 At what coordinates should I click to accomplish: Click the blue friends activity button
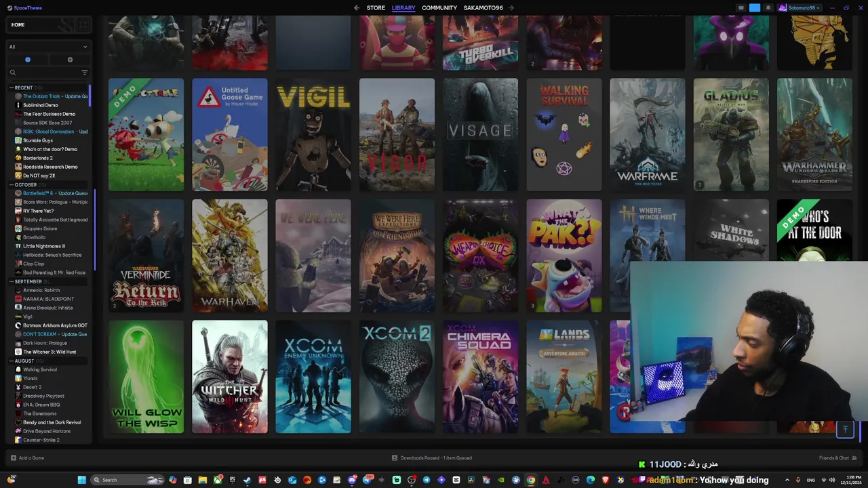(x=755, y=7)
